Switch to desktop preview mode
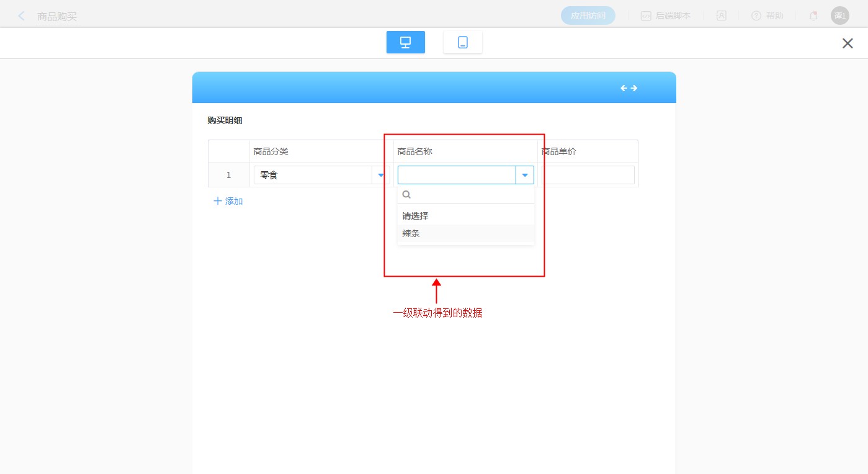Viewport: 868px width, 474px height. click(x=405, y=42)
